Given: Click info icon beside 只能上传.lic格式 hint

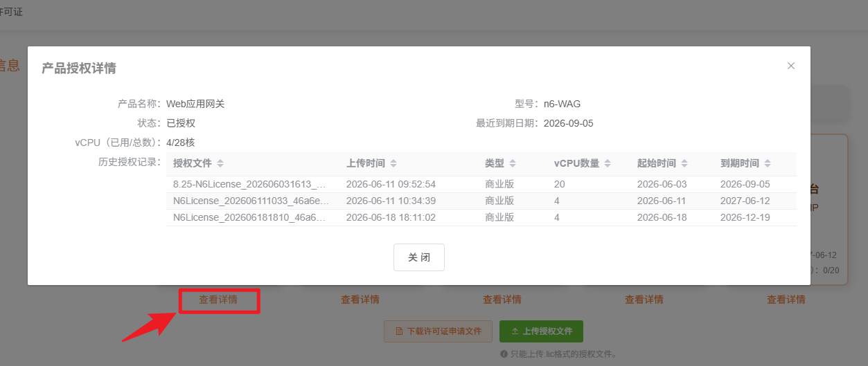Looking at the screenshot, I should (x=504, y=354).
